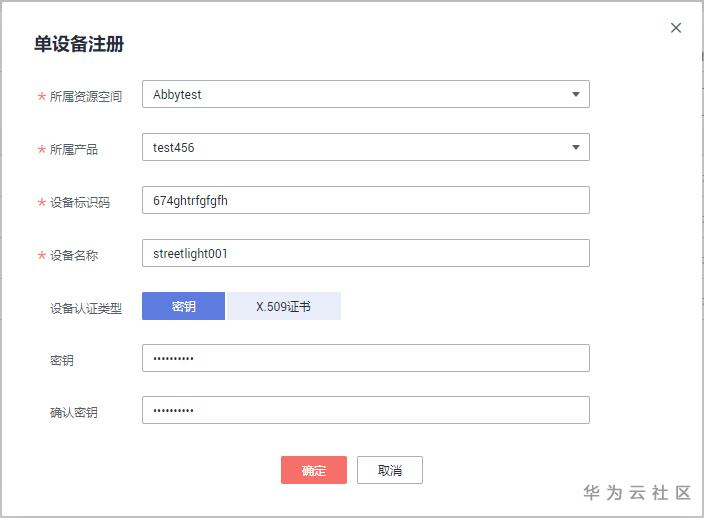Select the 密钥 authentication type button

pyautogui.click(x=184, y=306)
